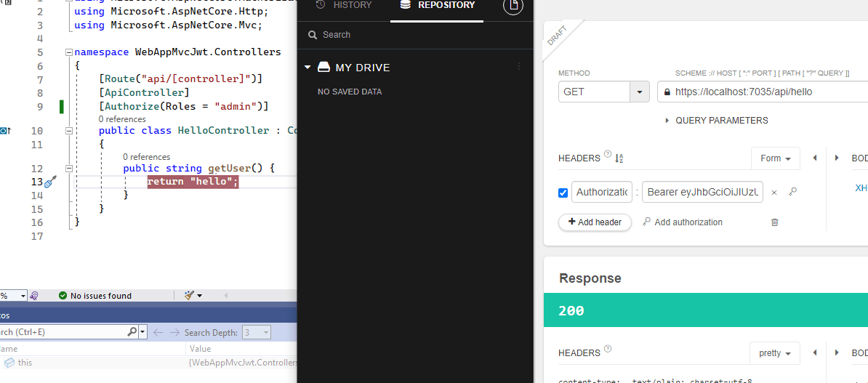Screen dimensions: 868x383
Task: Click the padlock icon in the URL field
Action: [x=667, y=92]
